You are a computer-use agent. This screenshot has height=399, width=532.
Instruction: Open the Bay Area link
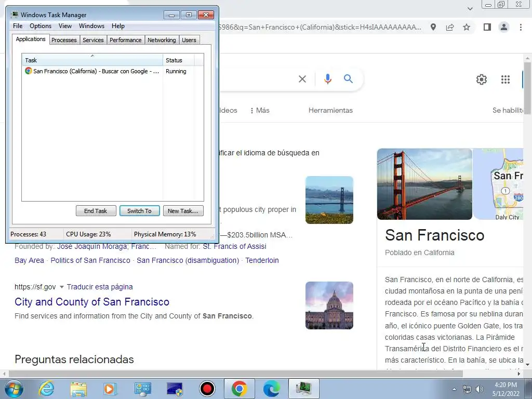click(29, 260)
